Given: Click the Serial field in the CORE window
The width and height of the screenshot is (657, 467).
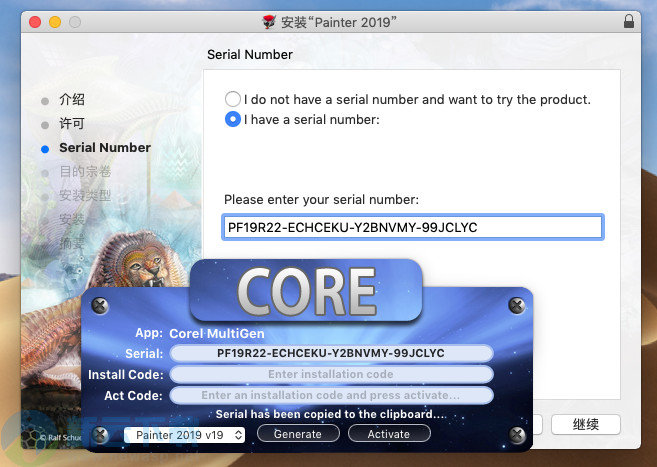Looking at the screenshot, I should [331, 353].
